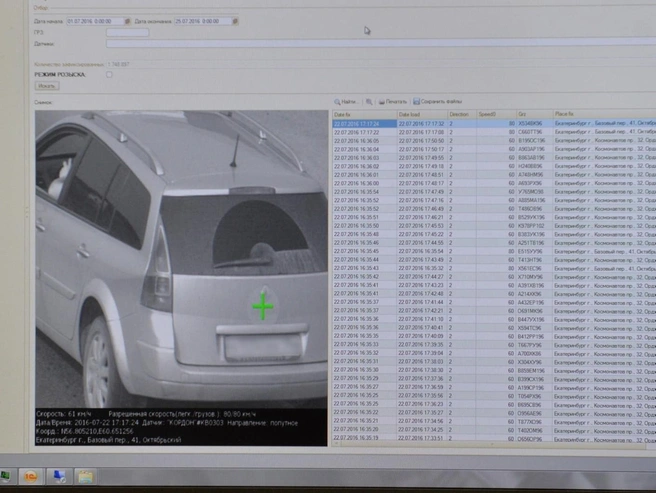Sort table by Date load column header

coord(422,114)
